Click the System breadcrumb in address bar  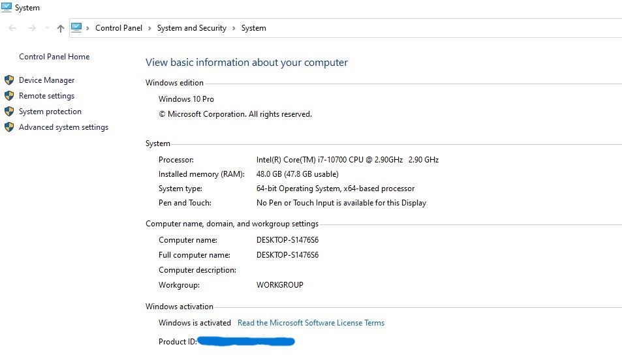coord(254,28)
